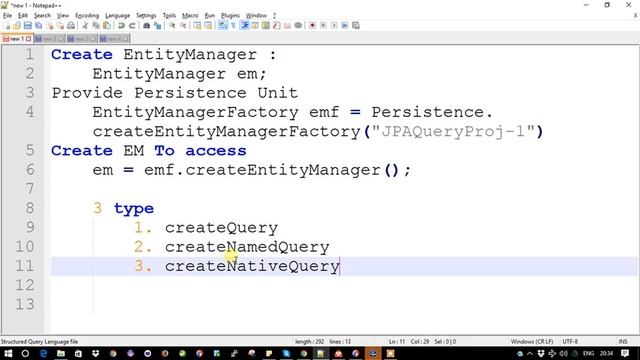Open the Language menu
640x360 pixels.
(x=118, y=16)
